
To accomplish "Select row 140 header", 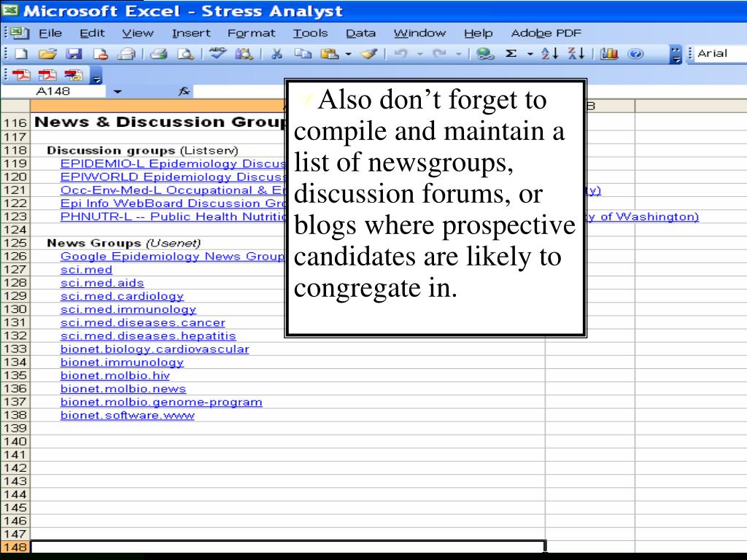I will 15,441.
